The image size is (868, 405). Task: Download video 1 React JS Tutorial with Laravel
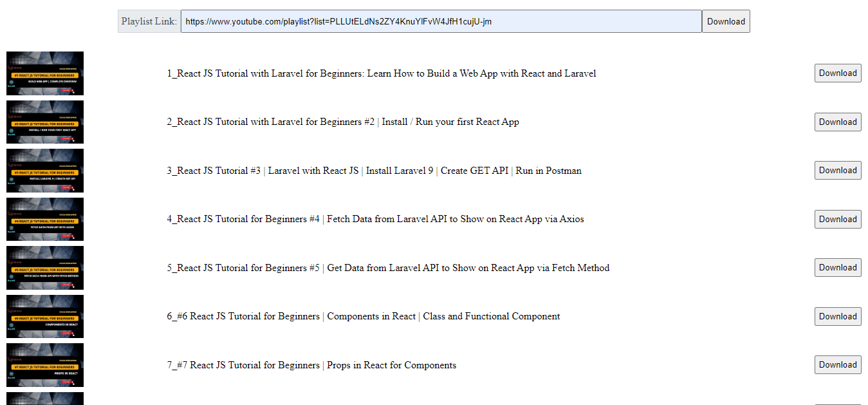[x=838, y=73]
